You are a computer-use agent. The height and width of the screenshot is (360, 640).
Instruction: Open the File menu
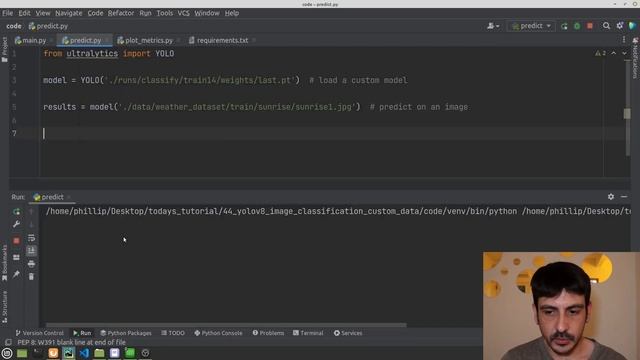(x=7, y=13)
